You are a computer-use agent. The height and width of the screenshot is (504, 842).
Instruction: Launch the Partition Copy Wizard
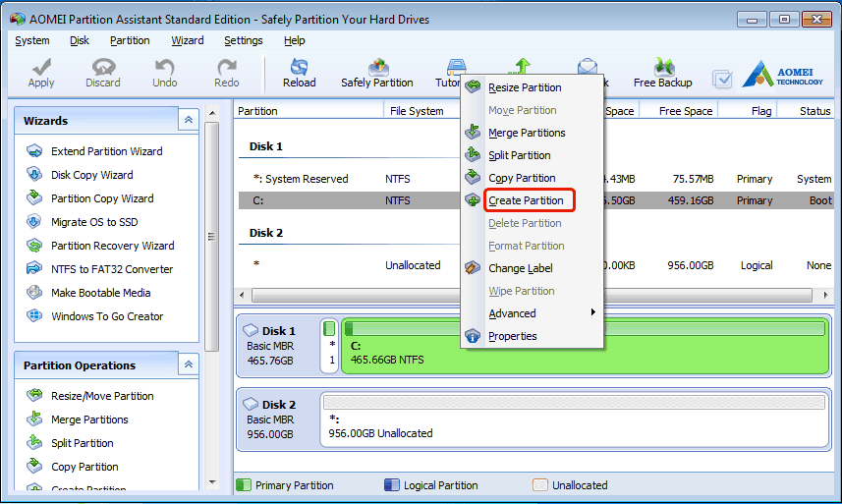[102, 198]
